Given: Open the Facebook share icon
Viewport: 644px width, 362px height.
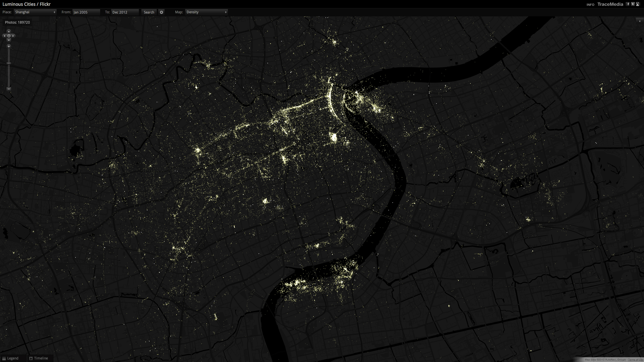Looking at the screenshot, I should (x=628, y=4).
